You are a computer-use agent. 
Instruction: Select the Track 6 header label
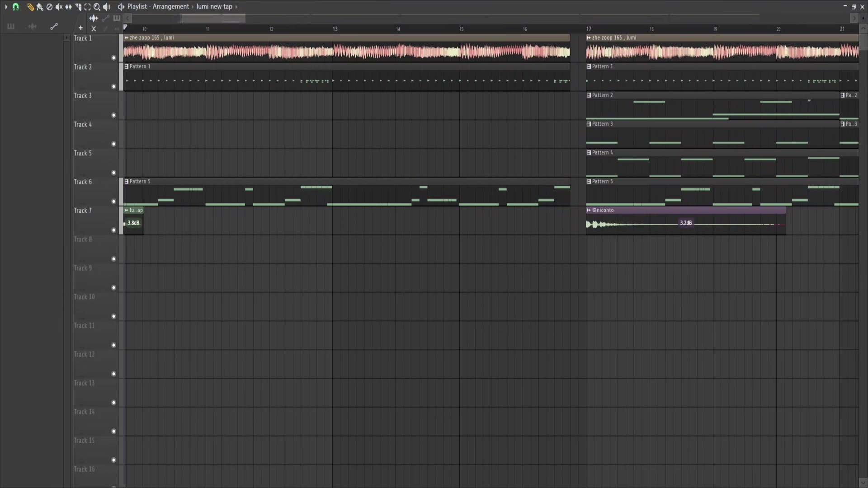click(83, 182)
